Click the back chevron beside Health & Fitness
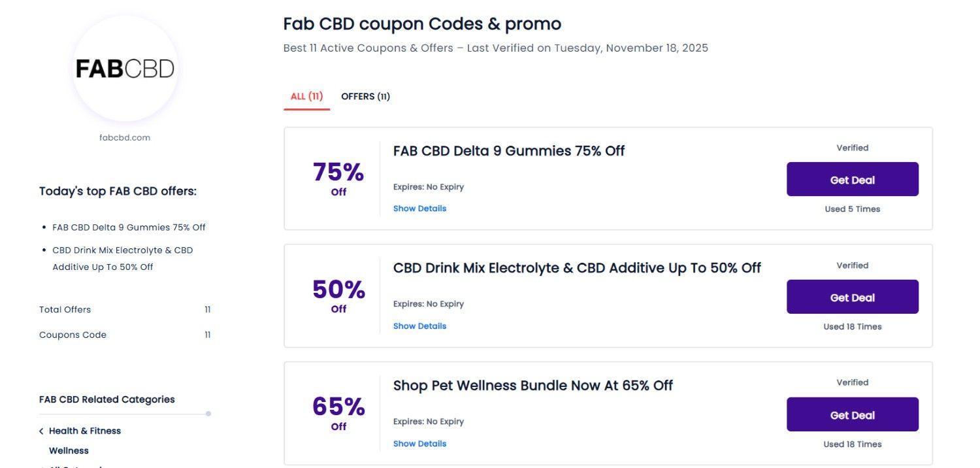The height and width of the screenshot is (468, 980). point(42,431)
